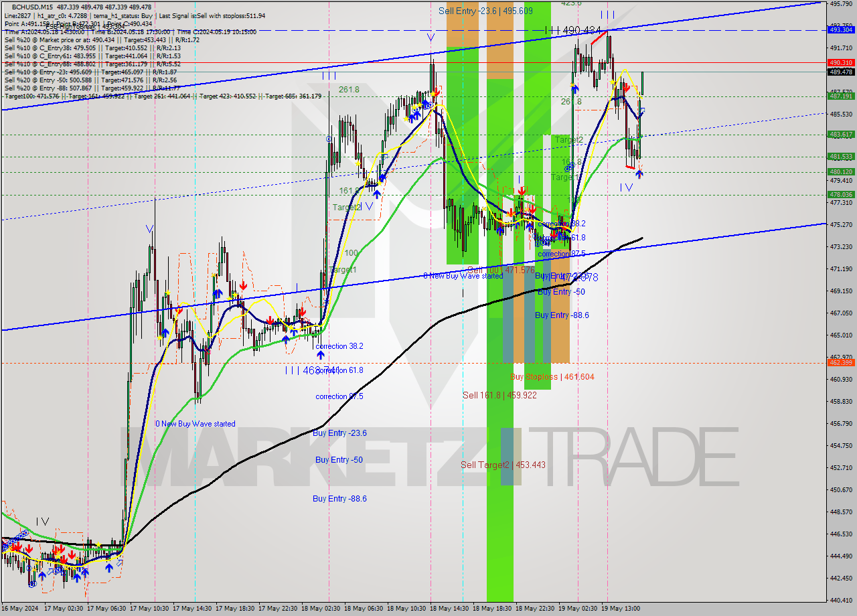The height and width of the screenshot is (616, 857).
Task: Click the green 483.617 price tag
Action: 841,135
